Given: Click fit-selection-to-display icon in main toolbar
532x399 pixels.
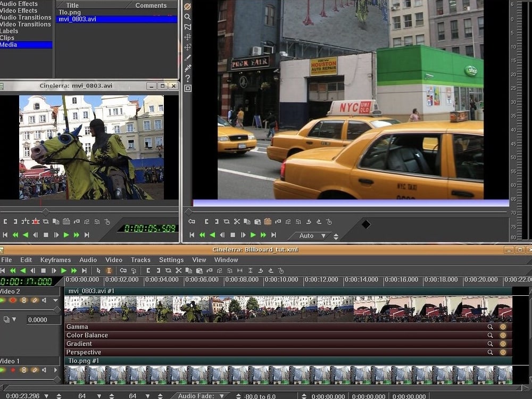Looking at the screenshot, I should tap(240, 270).
